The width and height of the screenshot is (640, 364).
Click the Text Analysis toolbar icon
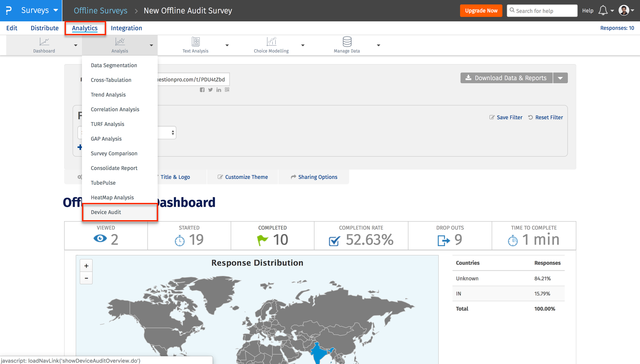tap(196, 42)
